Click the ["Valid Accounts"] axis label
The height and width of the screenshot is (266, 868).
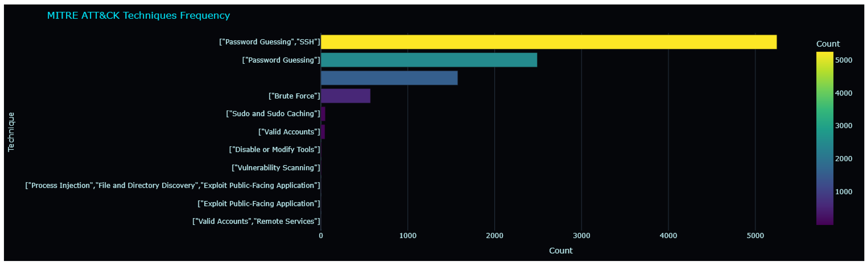pos(289,132)
